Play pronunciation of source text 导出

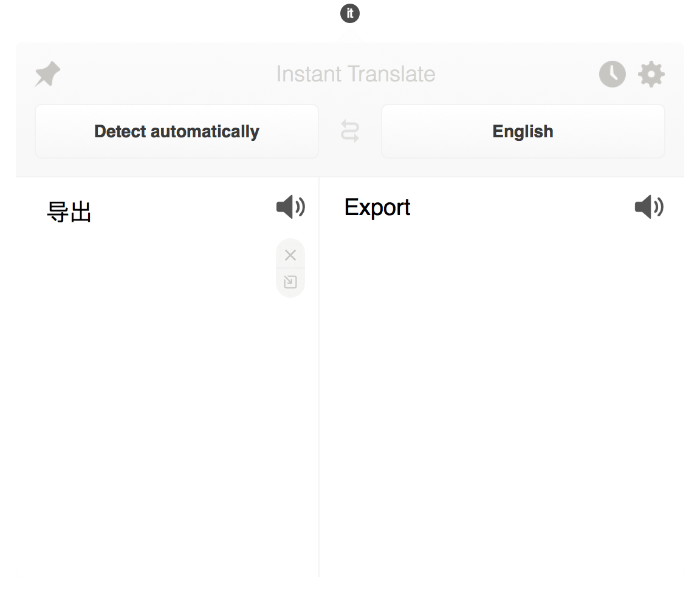[x=290, y=207]
